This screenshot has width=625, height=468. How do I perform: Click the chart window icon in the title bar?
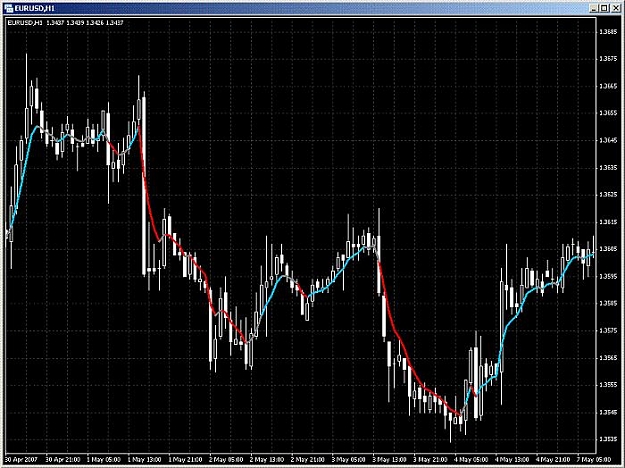coord(8,8)
